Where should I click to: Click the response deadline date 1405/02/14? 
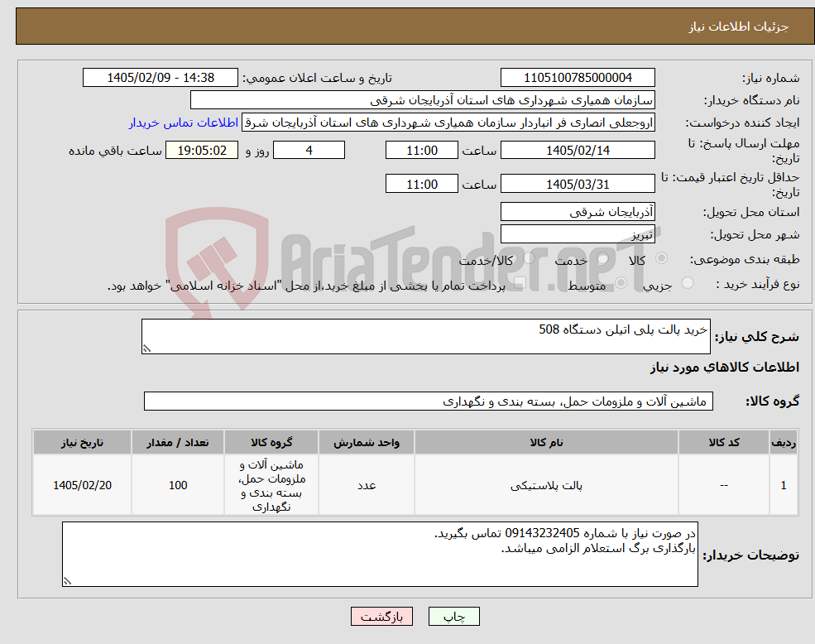(578, 151)
